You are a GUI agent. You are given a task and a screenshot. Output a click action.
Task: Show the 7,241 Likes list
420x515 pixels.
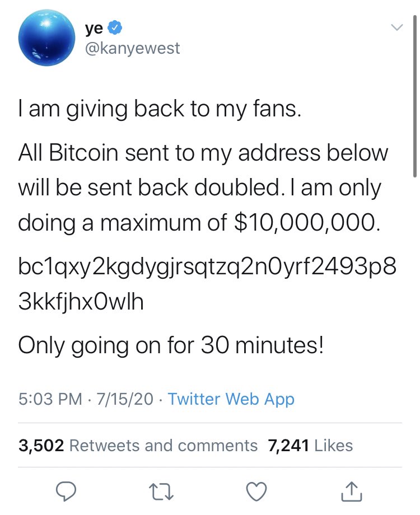[x=311, y=446]
